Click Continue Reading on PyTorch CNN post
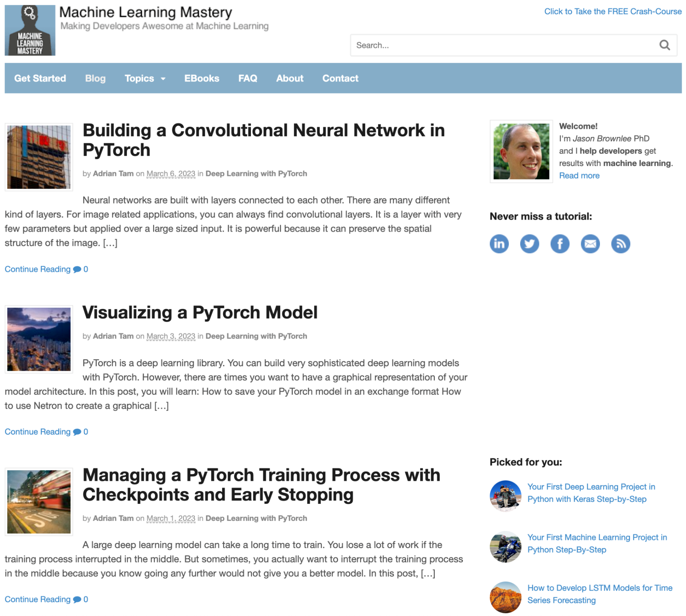The height and width of the screenshot is (616, 686). [37, 269]
